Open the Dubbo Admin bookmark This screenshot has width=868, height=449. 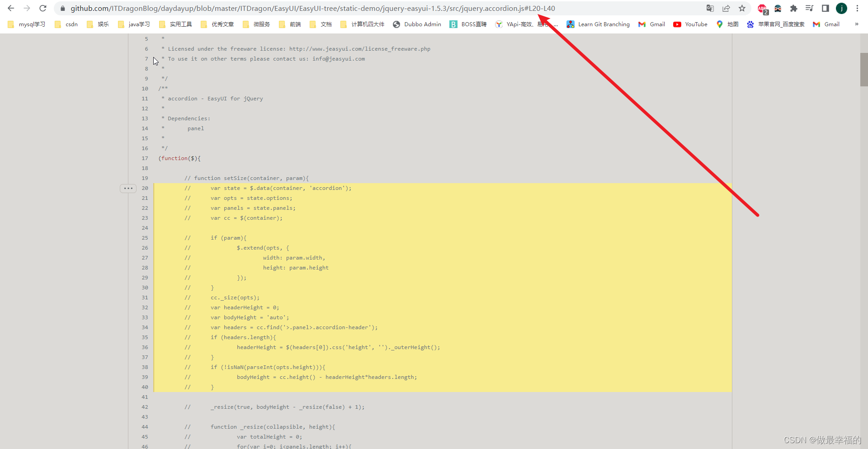[417, 24]
